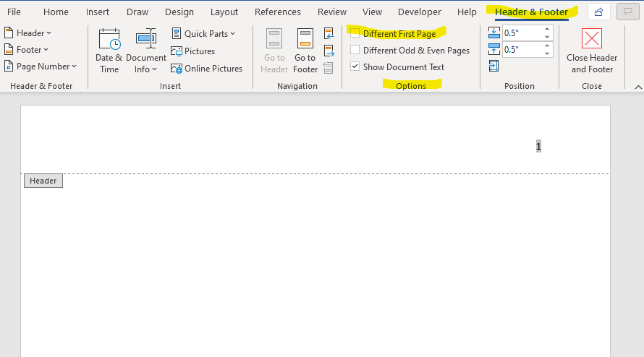Image resolution: width=644 pixels, height=357 pixels.
Task: Click the Comments icon at top right
Action: click(627, 12)
